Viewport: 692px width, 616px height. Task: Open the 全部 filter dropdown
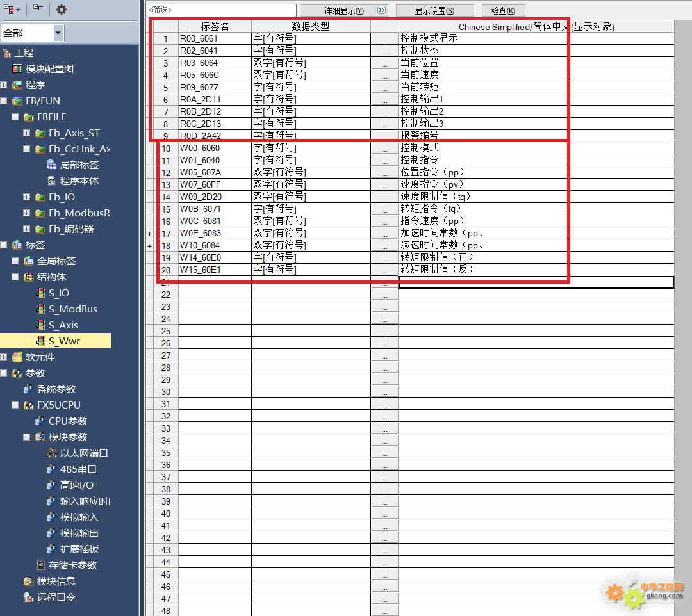[x=58, y=33]
